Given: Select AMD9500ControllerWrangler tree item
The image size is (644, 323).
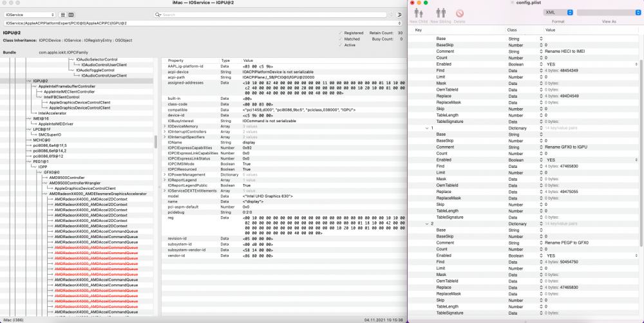Looking at the screenshot, I should (75, 183).
